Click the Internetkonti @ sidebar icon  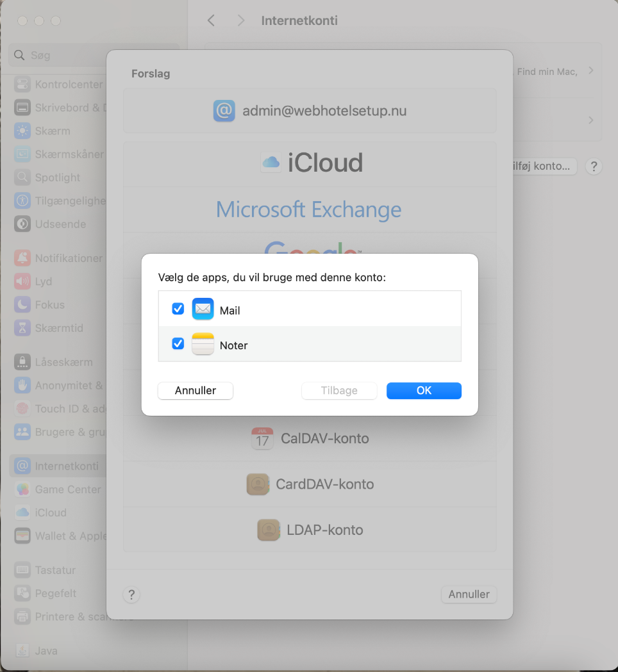pos(22,466)
